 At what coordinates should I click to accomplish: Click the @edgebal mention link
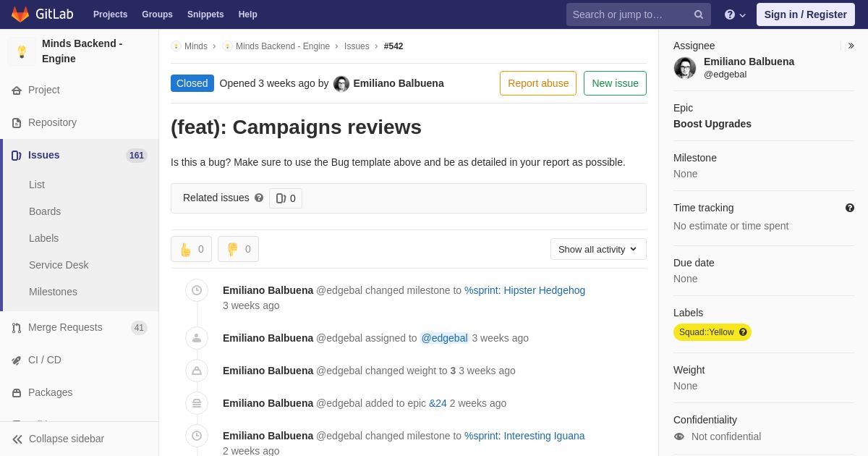click(445, 338)
